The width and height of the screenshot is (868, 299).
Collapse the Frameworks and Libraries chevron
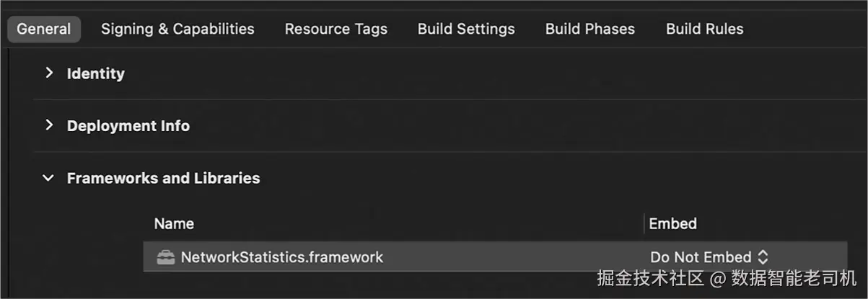pyautogui.click(x=48, y=178)
